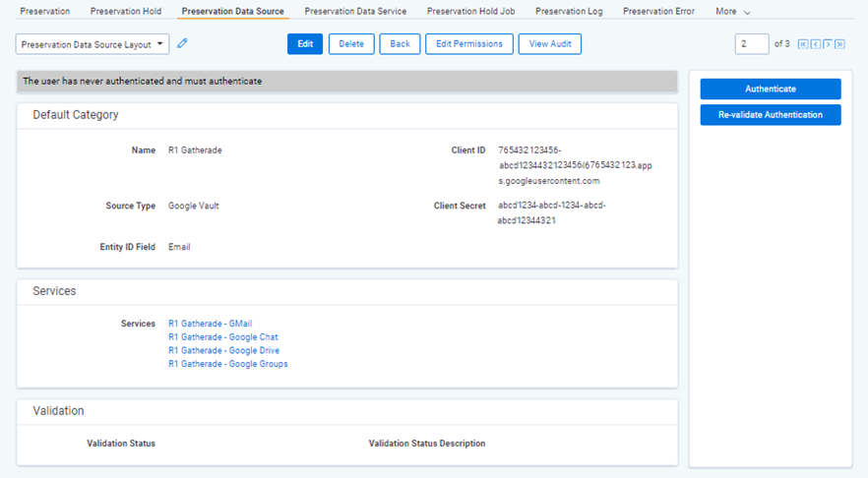Image resolution: width=868 pixels, height=478 pixels.
Task: Click Re-validate Authentication button
Action: [770, 114]
